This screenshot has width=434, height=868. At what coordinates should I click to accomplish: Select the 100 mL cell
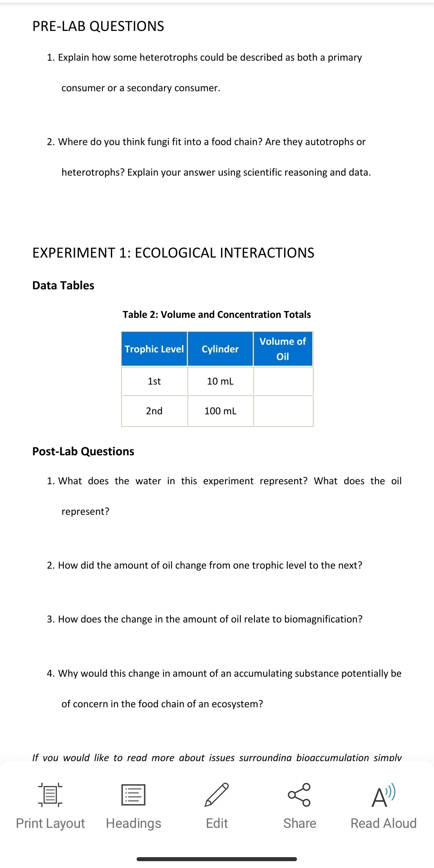(x=220, y=411)
